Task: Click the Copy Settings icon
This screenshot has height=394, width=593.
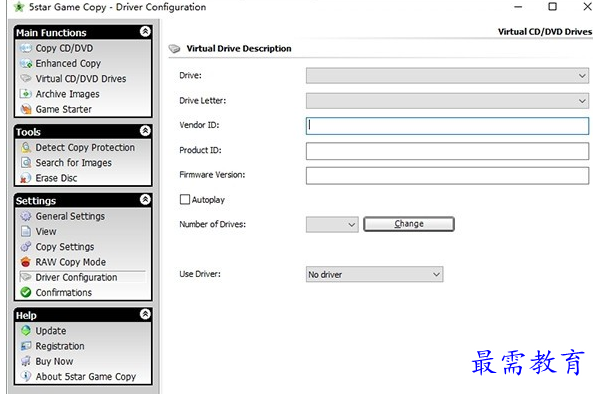Action: 26,247
